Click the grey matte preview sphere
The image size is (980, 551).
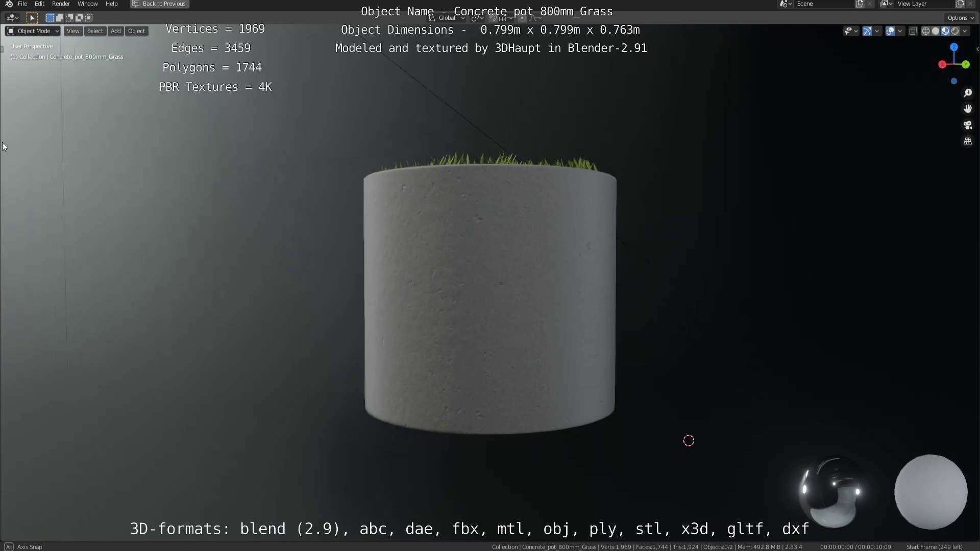tap(930, 492)
